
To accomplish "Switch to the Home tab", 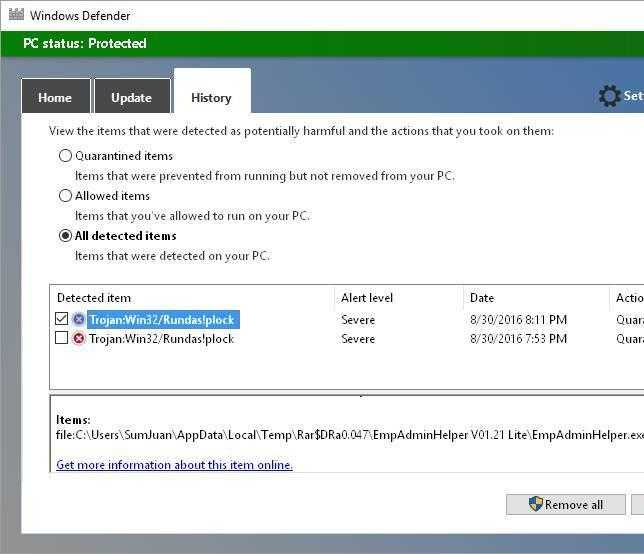I will (x=55, y=96).
